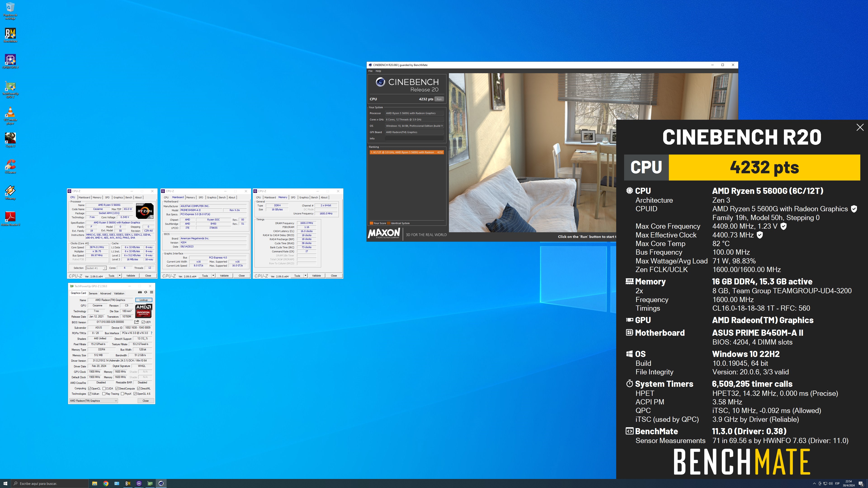Show hidden system tray icons chevron
The height and width of the screenshot is (488, 868).
tap(814, 484)
